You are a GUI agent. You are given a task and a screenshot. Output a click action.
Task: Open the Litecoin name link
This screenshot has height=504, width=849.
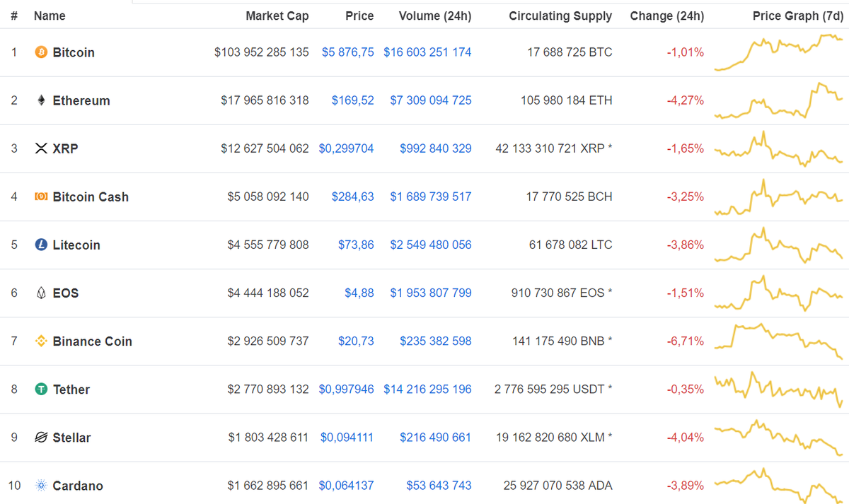click(x=76, y=245)
